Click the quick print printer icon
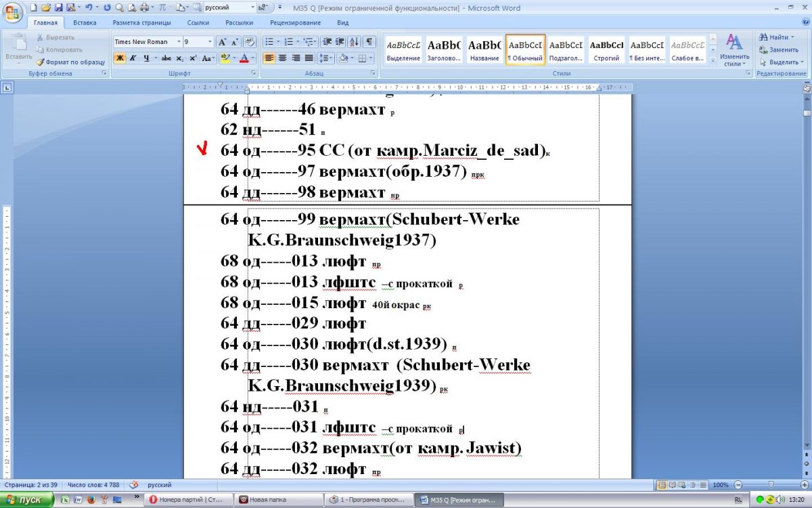 pos(144,7)
